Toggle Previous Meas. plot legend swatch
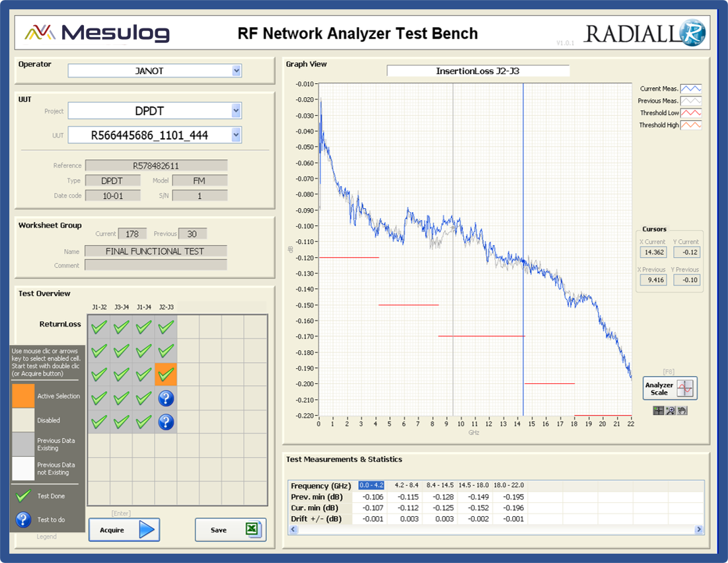Screen dimensions: 728x563 691,100
